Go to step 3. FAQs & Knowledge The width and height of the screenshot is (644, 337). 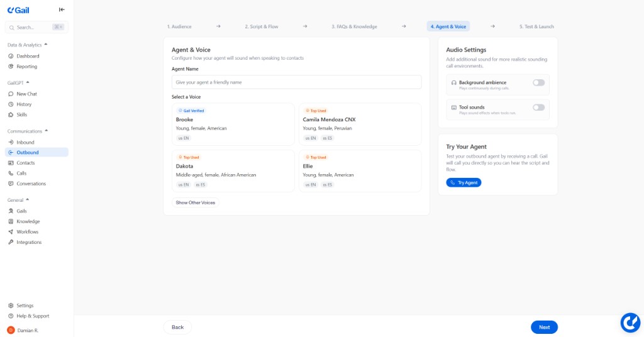click(x=354, y=26)
